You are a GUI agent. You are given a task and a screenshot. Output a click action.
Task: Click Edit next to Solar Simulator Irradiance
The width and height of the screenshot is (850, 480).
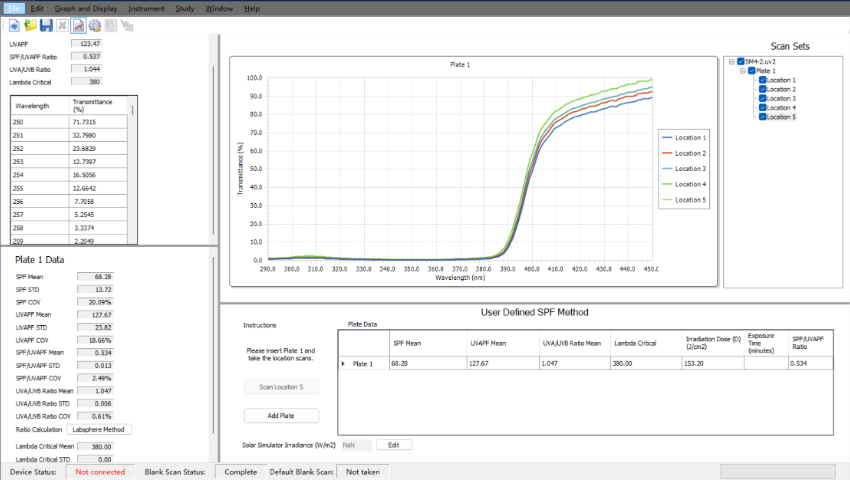(x=394, y=445)
